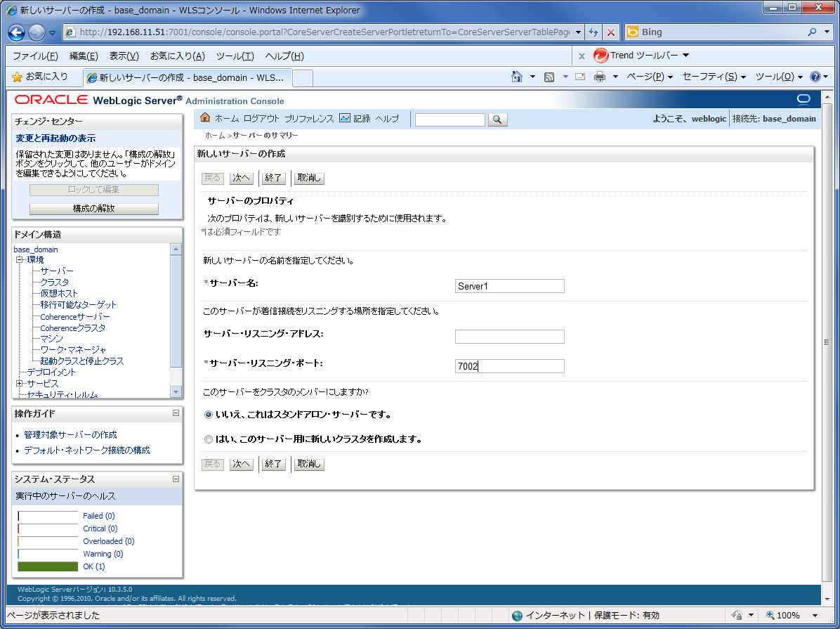Click the 記録 record icon
This screenshot has width=840, height=629.
click(345, 118)
